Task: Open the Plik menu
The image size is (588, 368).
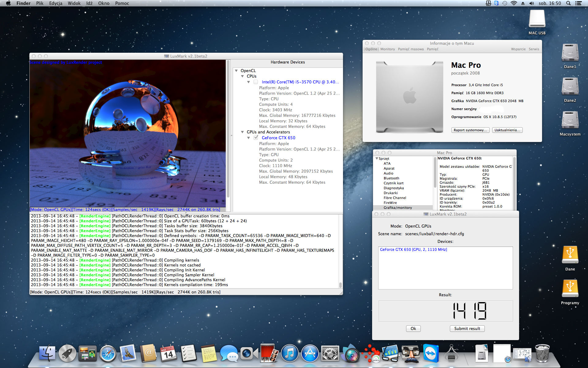Action: point(40,3)
